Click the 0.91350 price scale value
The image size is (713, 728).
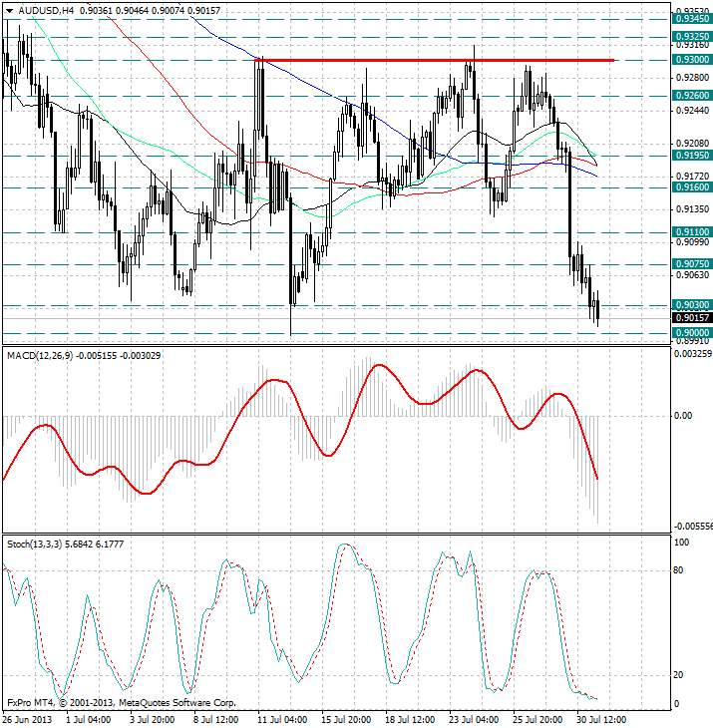(x=693, y=209)
